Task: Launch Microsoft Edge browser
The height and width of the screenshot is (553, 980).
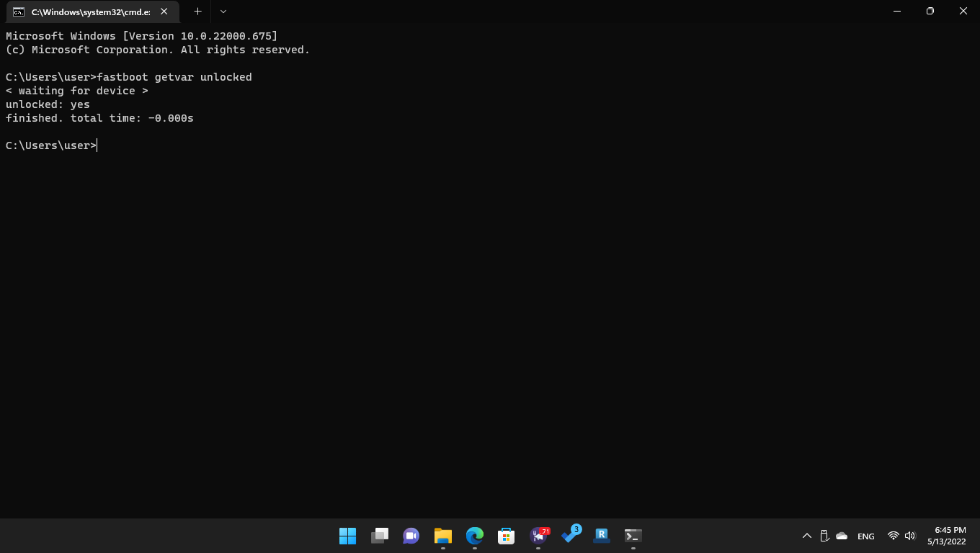Action: (474, 536)
